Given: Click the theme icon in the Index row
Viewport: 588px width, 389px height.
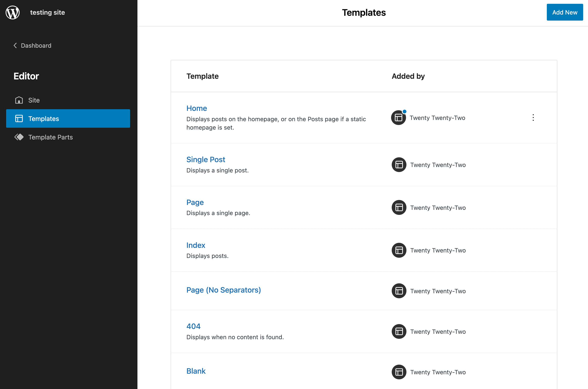Looking at the screenshot, I should [x=399, y=250].
